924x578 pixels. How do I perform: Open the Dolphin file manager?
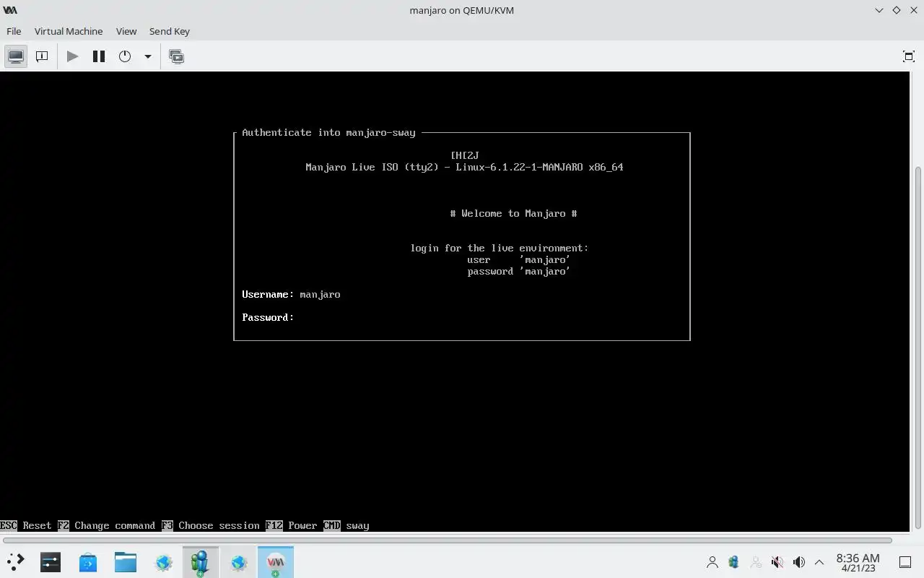126,562
